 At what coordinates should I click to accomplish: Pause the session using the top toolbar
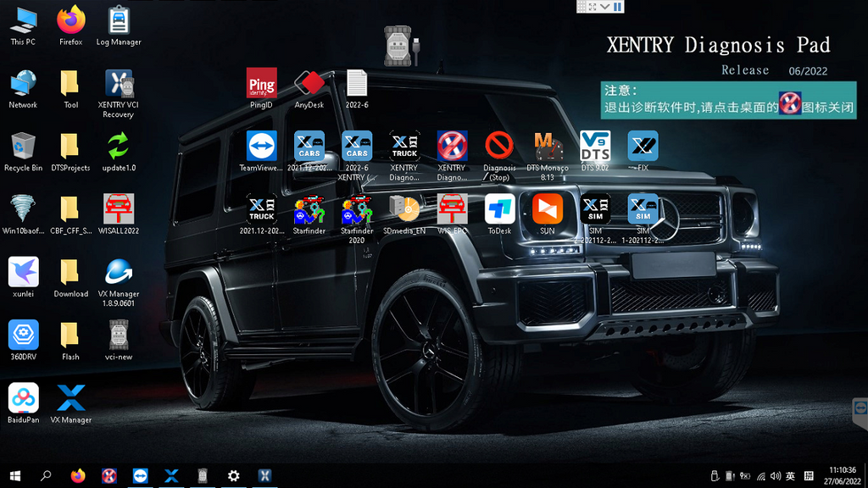[618, 6]
